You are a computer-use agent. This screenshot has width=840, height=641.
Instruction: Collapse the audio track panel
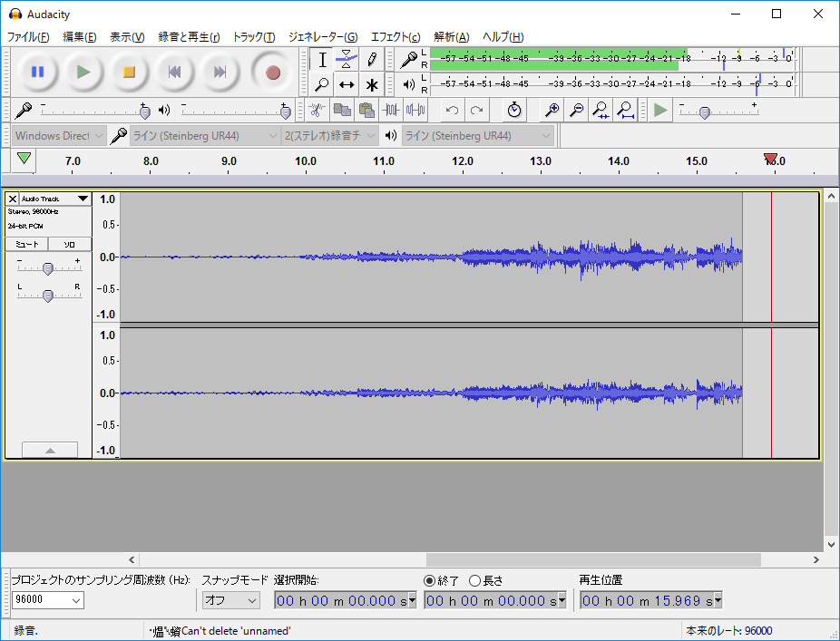point(50,450)
